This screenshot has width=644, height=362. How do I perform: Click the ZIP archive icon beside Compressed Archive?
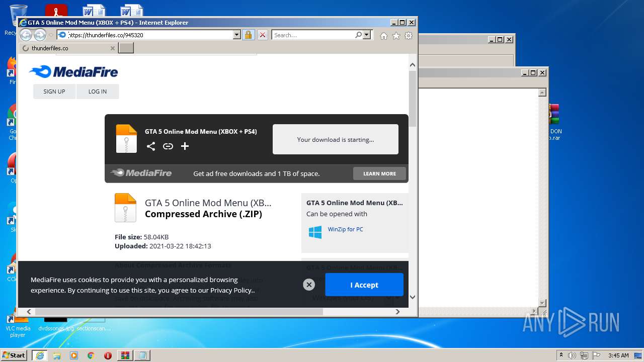(x=125, y=208)
